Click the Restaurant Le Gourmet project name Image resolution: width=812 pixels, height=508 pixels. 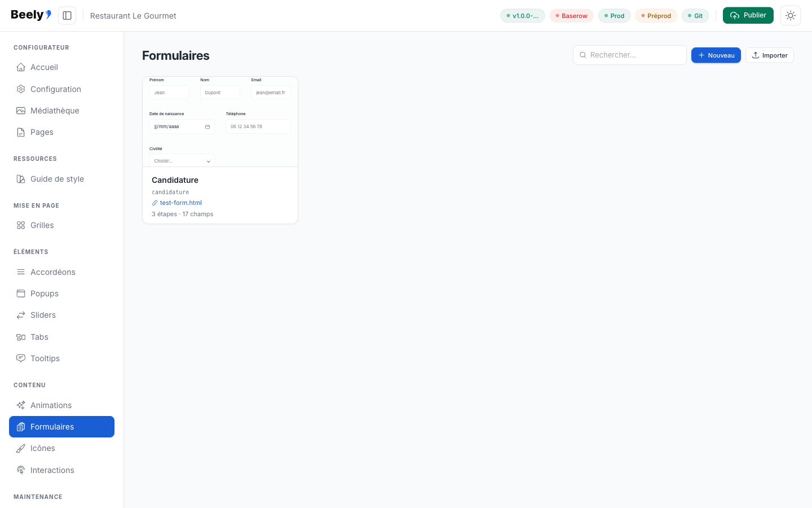tap(133, 16)
